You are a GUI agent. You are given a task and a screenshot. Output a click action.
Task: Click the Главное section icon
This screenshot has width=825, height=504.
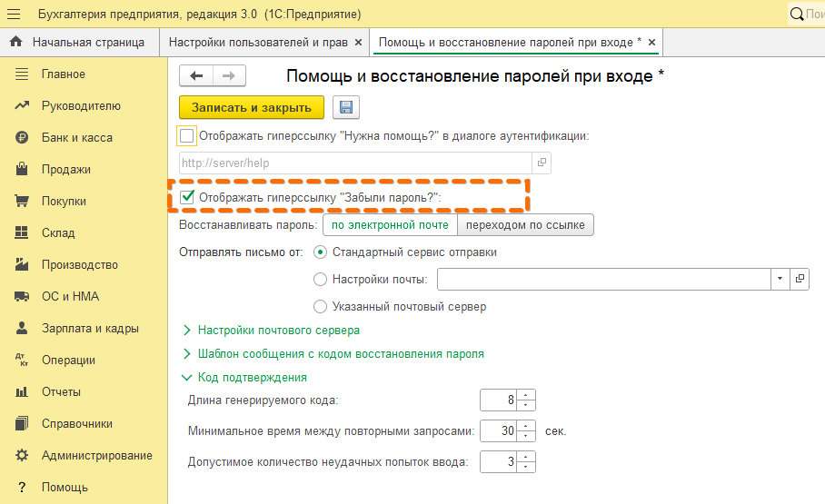22,74
